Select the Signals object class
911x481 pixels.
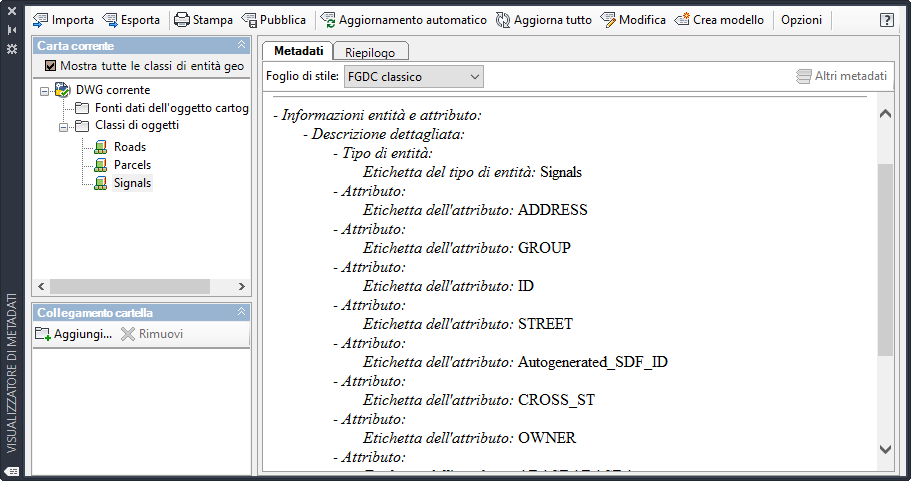132,183
